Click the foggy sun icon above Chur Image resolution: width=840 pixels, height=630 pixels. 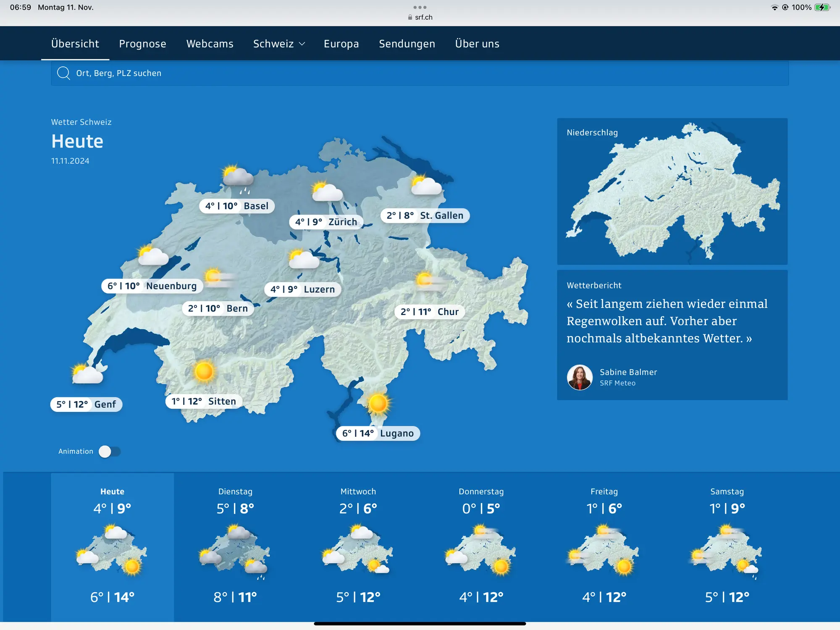(x=429, y=281)
